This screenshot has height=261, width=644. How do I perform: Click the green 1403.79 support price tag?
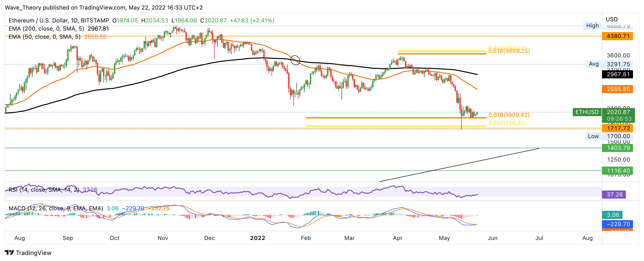tap(617, 148)
